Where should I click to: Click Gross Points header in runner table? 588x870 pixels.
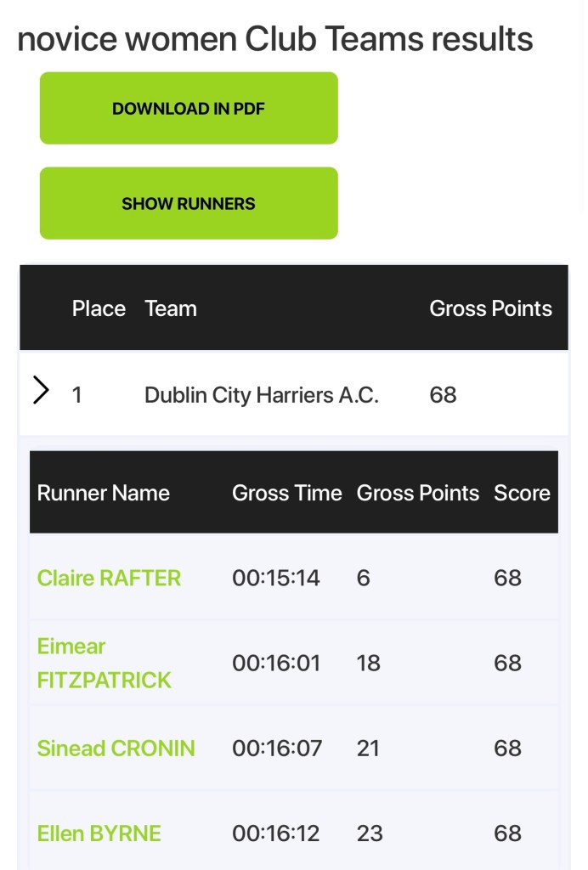417,493
